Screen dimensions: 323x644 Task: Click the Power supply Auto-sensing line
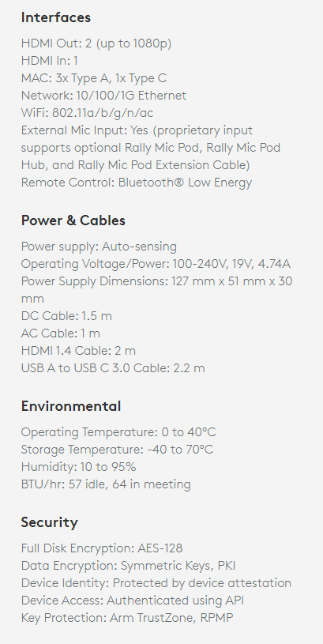tap(99, 247)
